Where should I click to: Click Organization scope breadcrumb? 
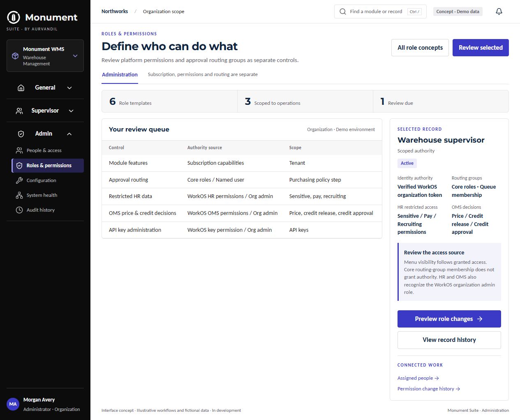tap(164, 12)
